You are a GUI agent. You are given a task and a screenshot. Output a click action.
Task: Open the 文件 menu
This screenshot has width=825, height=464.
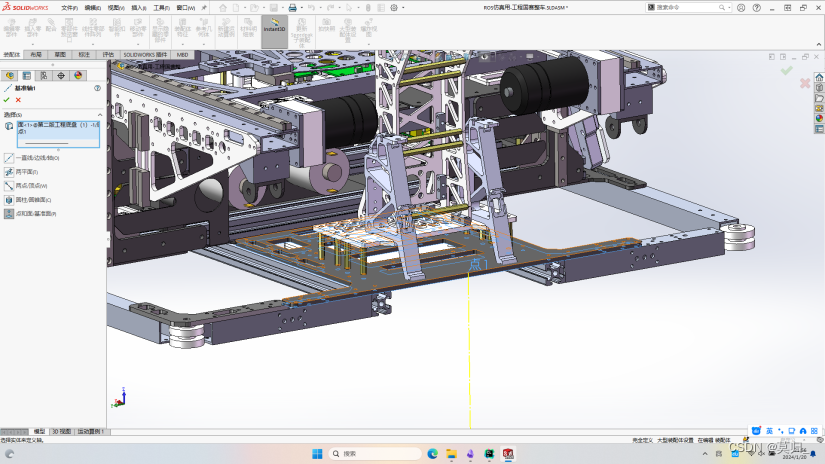click(x=69, y=8)
